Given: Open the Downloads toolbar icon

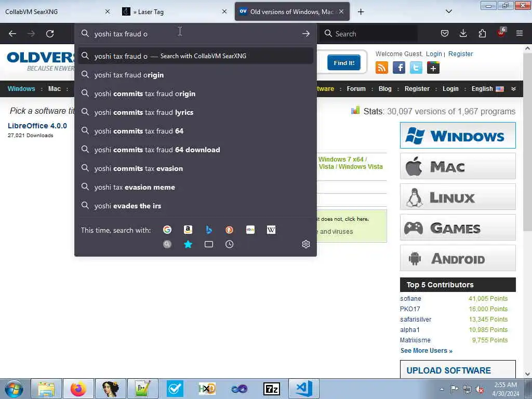Looking at the screenshot, I should pyautogui.click(x=463, y=33).
